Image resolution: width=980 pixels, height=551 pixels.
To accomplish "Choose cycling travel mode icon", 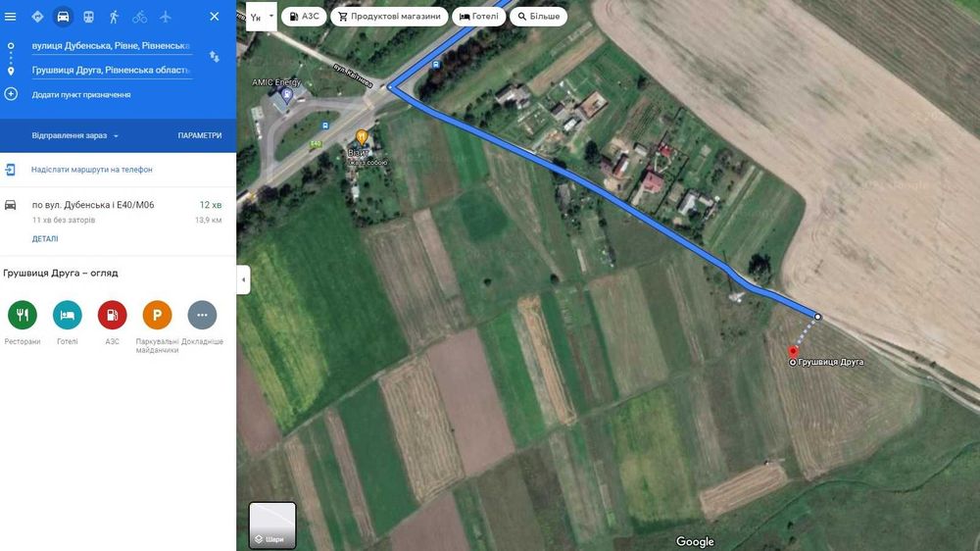I will 139,17.
